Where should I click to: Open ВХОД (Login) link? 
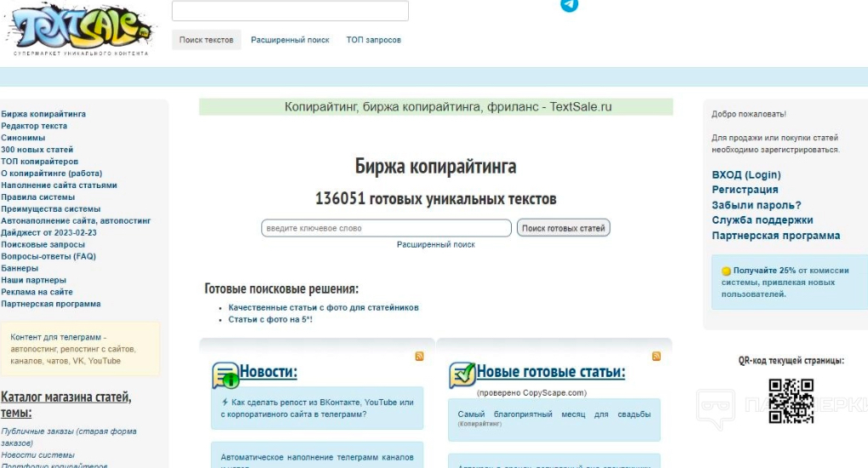(x=746, y=174)
